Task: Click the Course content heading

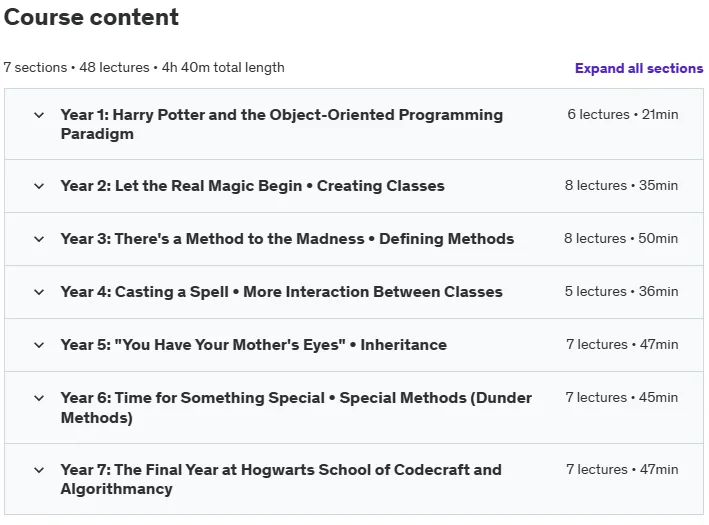Action: (x=91, y=18)
